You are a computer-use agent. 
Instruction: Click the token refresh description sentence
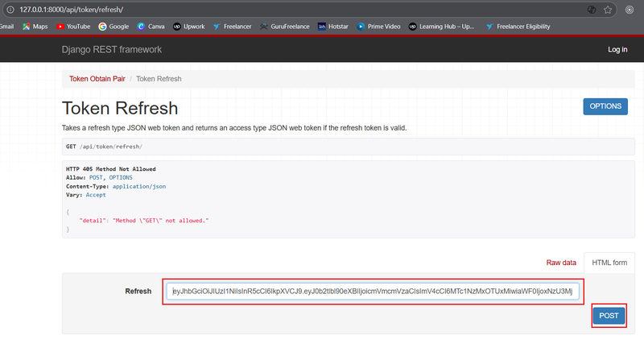tap(234, 128)
